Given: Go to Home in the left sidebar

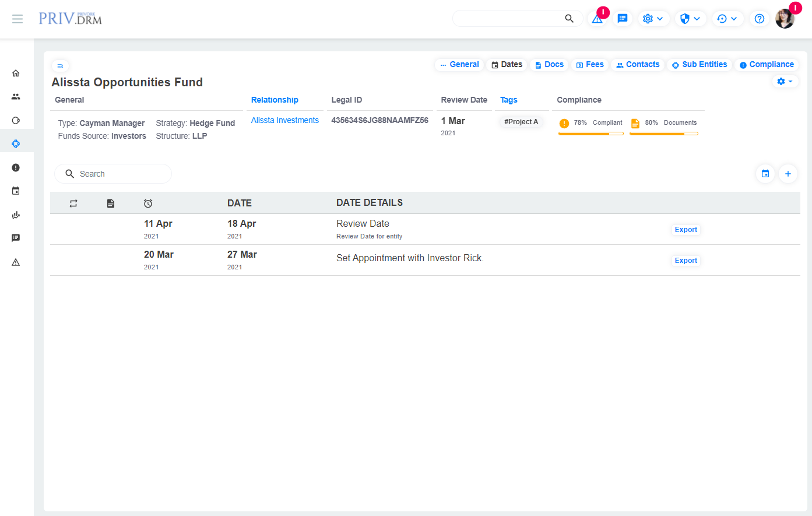Looking at the screenshot, I should tap(16, 73).
